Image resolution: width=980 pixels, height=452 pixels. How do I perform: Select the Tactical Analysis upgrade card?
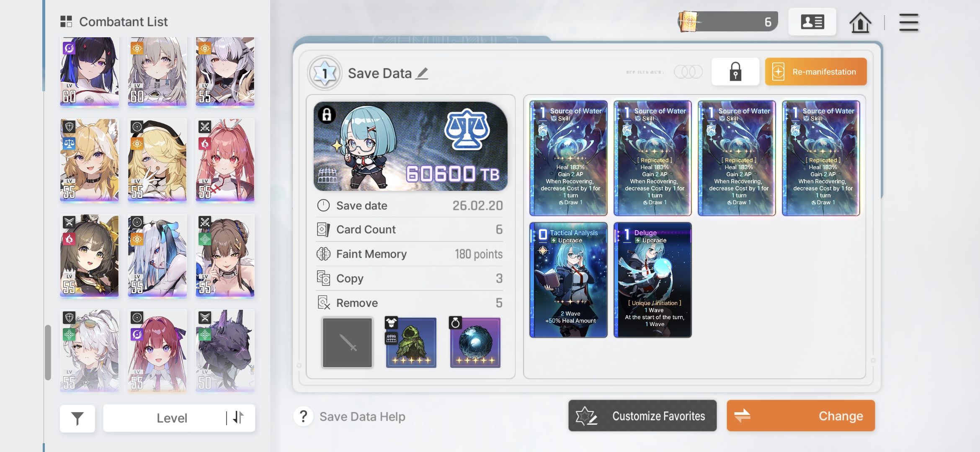(x=568, y=280)
